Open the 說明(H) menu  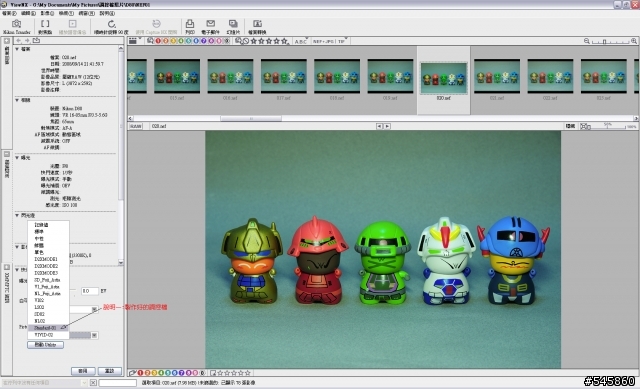[x=107, y=13]
